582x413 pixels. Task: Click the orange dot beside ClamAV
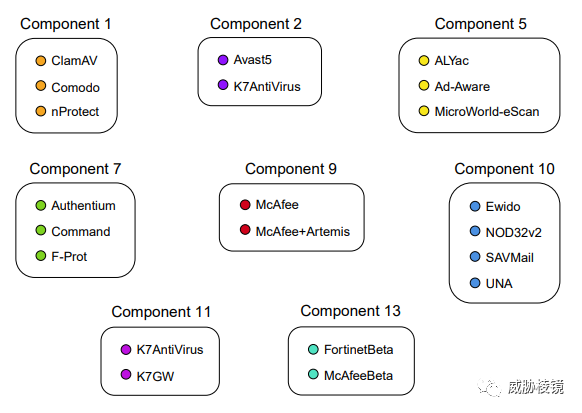pos(41,60)
